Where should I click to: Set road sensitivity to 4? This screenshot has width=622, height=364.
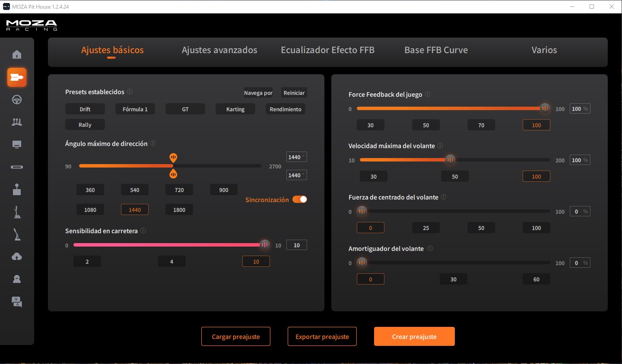click(171, 262)
